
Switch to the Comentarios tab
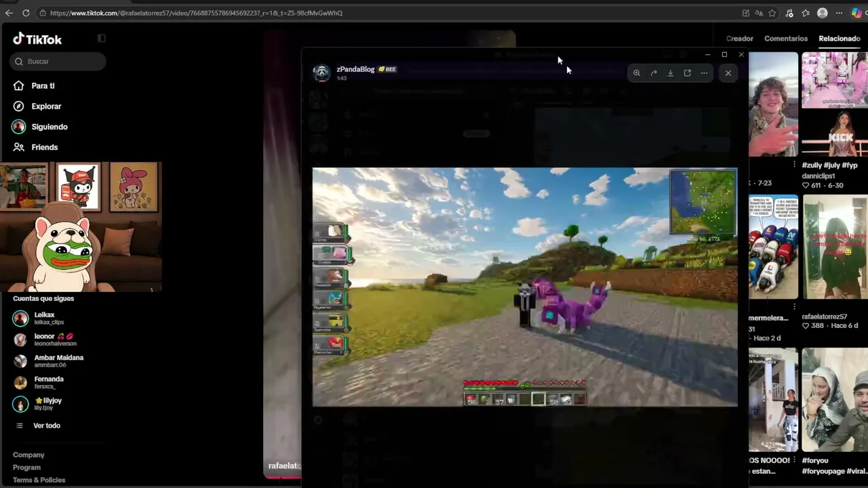coord(786,39)
